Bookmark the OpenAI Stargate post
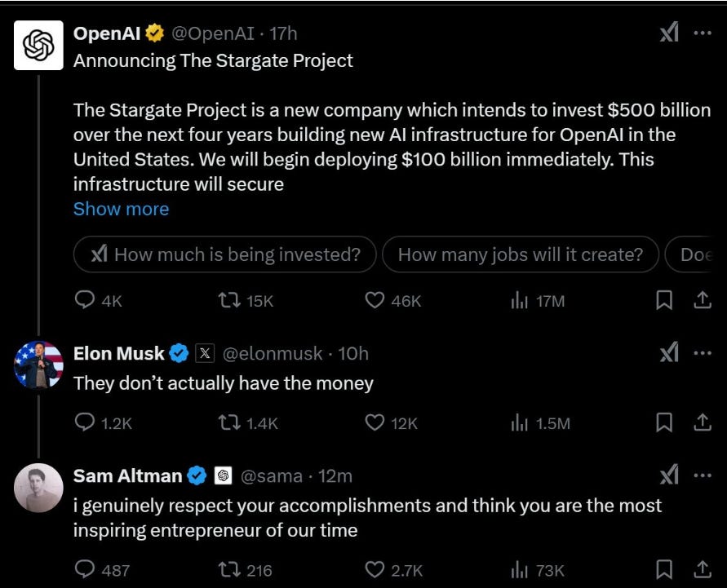The image size is (727, 588). point(664,300)
